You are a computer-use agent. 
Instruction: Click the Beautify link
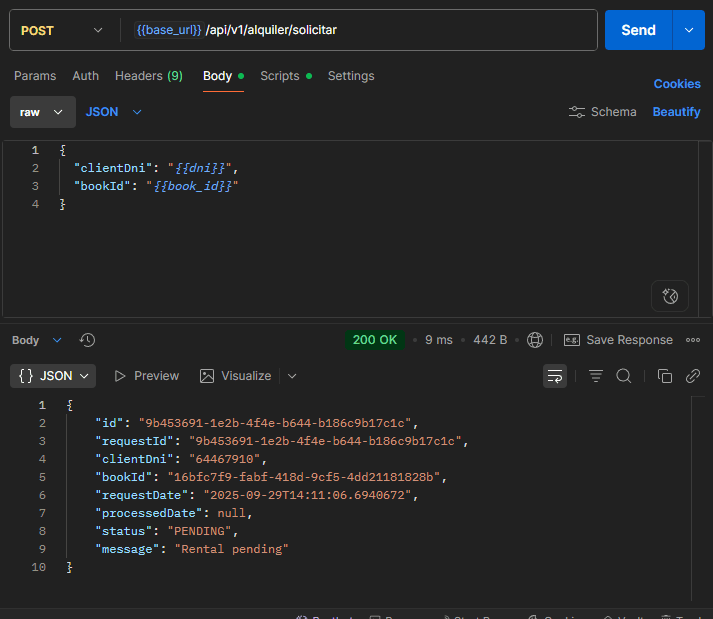tap(676, 112)
